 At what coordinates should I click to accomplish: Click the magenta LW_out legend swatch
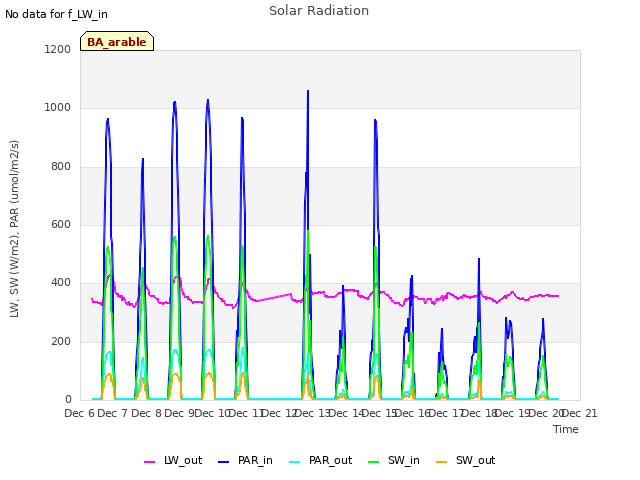150,462
